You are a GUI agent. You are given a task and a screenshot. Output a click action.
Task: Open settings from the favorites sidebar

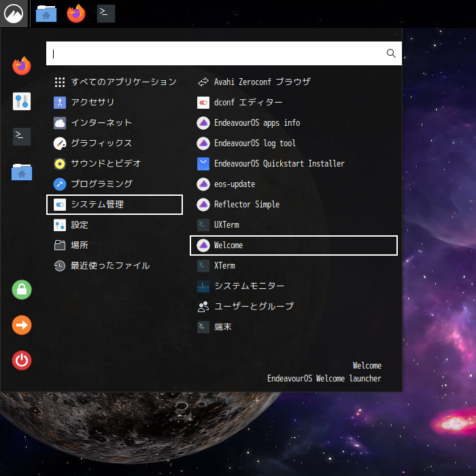pyautogui.click(x=22, y=101)
